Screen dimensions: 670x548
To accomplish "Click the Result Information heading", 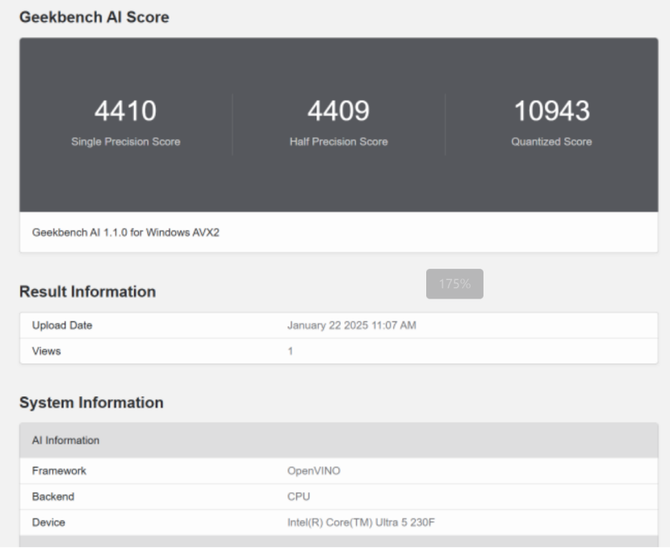I will tap(88, 292).
